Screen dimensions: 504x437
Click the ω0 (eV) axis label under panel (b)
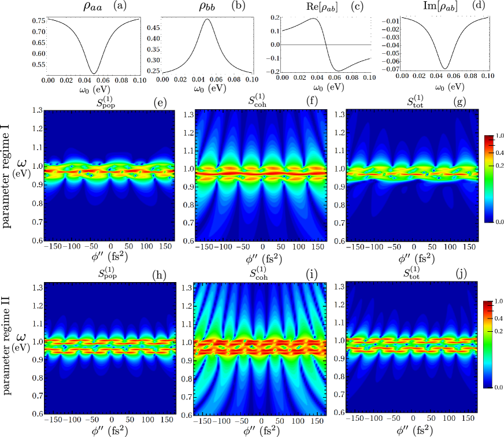click(x=210, y=88)
